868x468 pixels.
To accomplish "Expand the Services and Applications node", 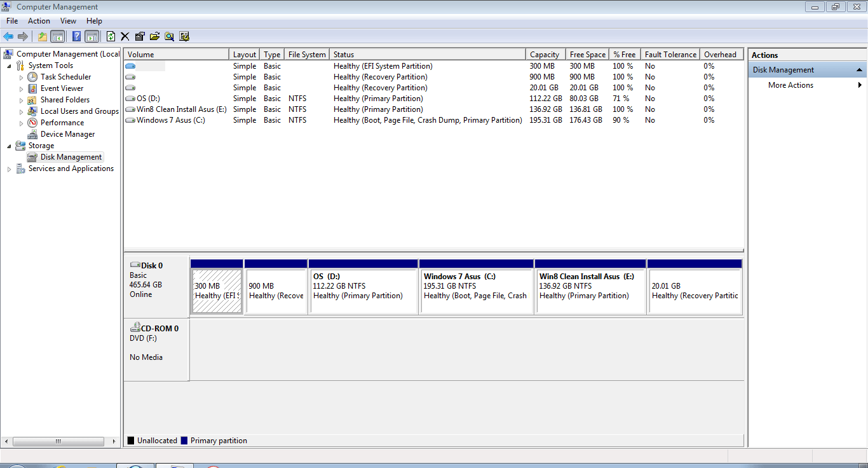I will click(x=9, y=169).
